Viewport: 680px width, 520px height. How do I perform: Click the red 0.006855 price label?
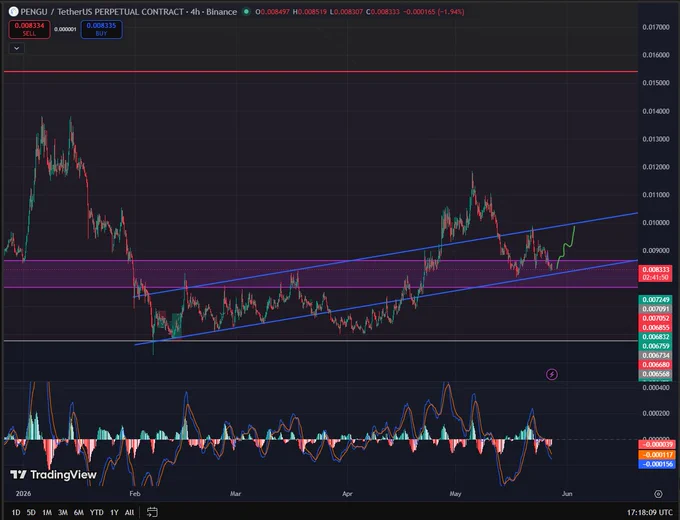coord(655,327)
